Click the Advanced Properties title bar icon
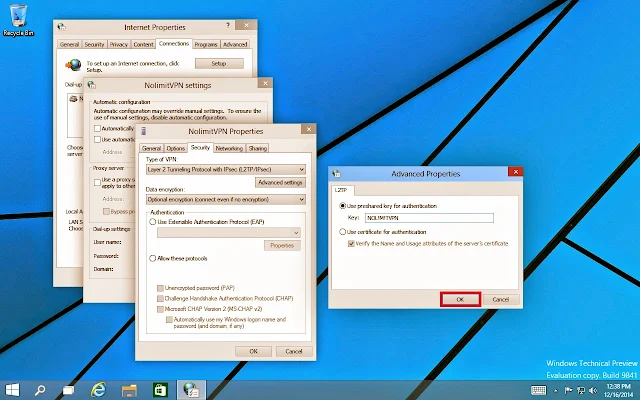This screenshot has height=400, width=640. (x=336, y=173)
